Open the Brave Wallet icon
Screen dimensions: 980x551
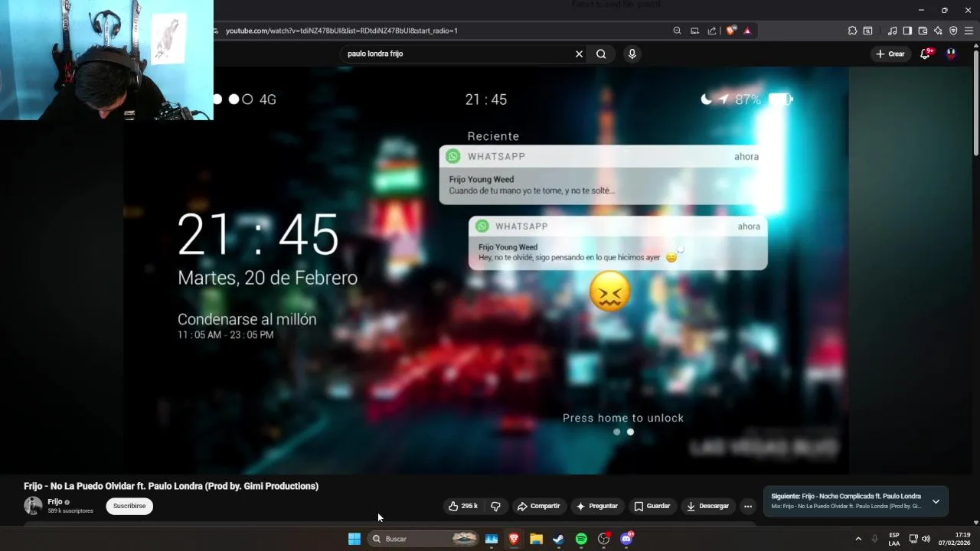coord(923,31)
